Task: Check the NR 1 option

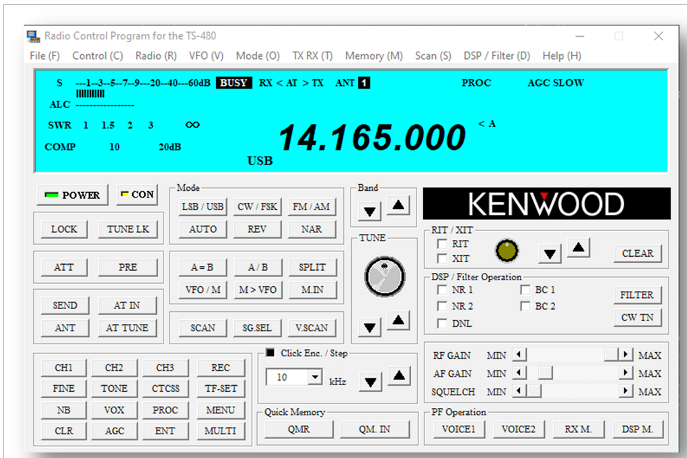Action: (x=442, y=290)
